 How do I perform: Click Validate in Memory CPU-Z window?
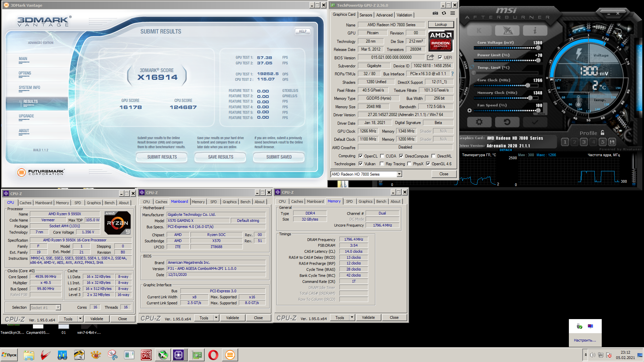[368, 317]
